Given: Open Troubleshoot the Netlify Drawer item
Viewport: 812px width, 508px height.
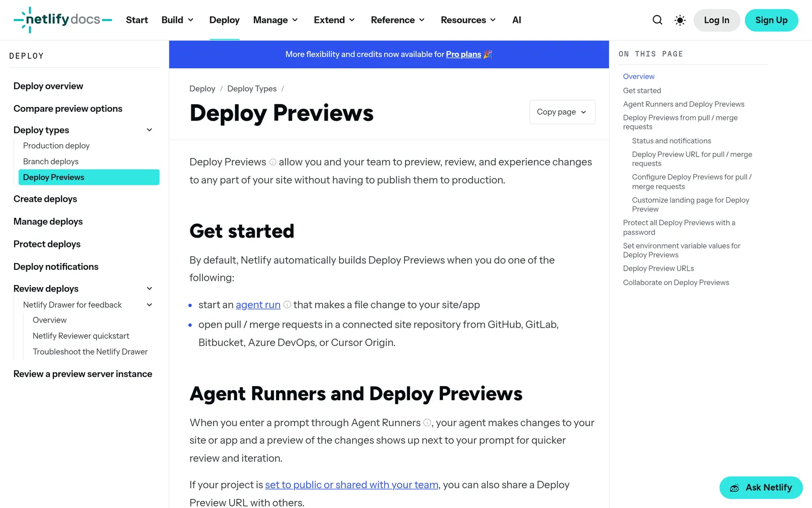Looking at the screenshot, I should [x=90, y=352].
